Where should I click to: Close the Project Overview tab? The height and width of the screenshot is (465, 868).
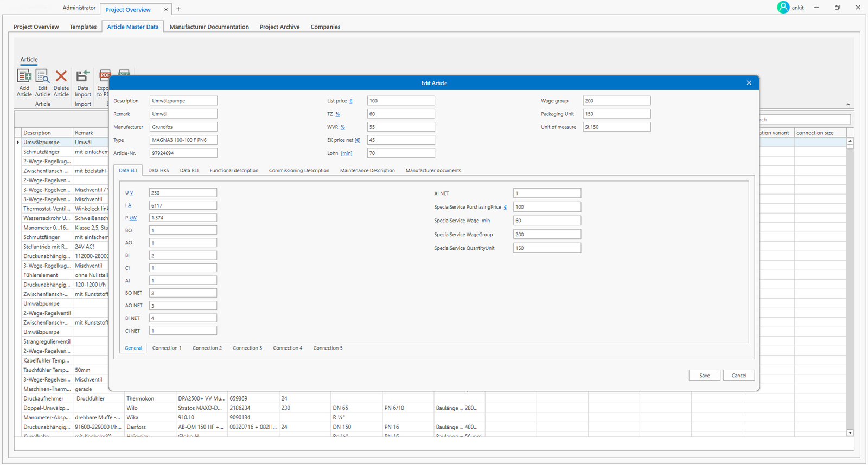tap(166, 10)
